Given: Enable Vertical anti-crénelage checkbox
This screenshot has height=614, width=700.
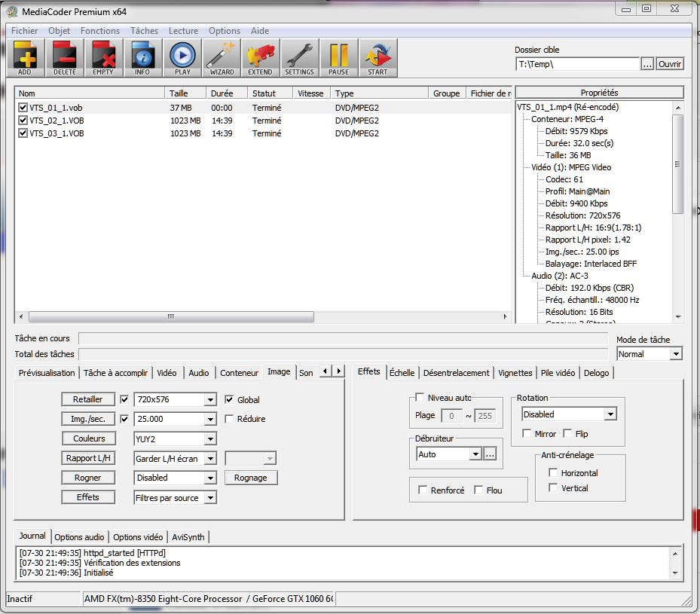Looking at the screenshot, I should coord(553,487).
